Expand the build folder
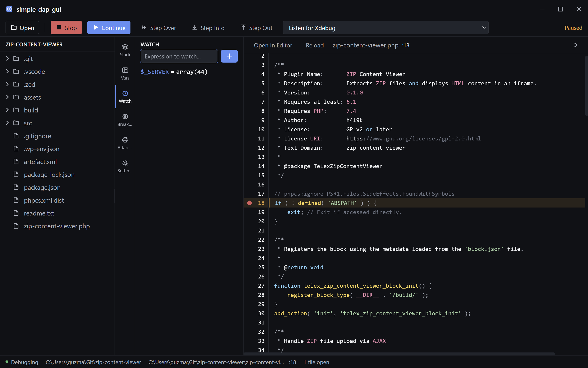Screen dimensions: 588x368 point(7,110)
